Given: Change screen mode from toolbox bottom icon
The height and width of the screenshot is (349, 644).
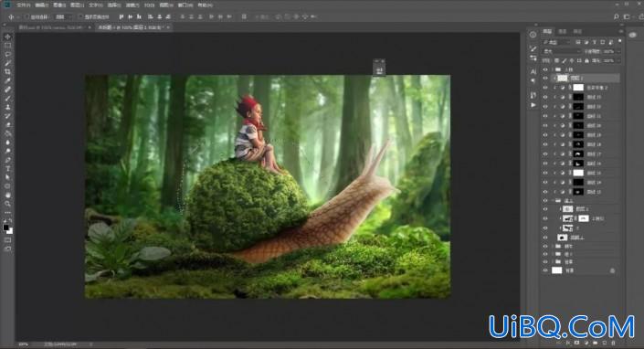Looking at the screenshot, I should [x=8, y=249].
